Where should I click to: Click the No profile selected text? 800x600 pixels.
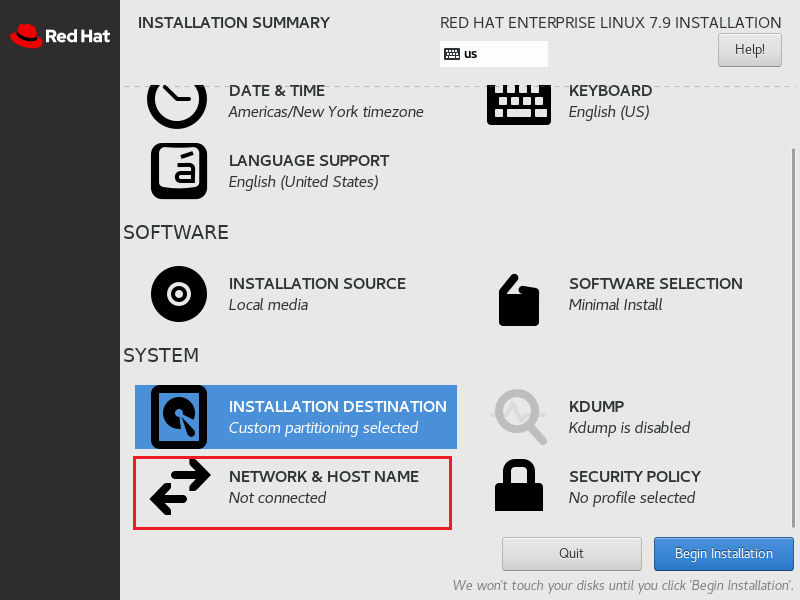click(632, 498)
